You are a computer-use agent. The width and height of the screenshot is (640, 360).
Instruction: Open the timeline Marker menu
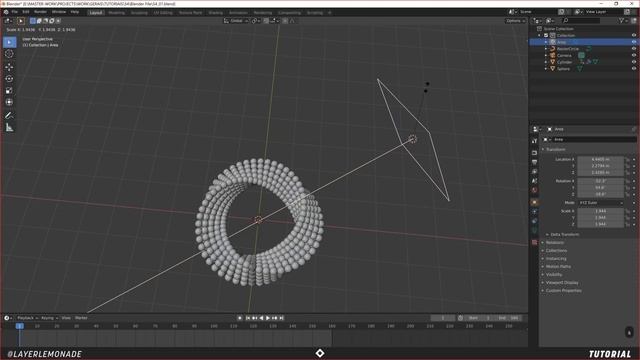click(81, 318)
